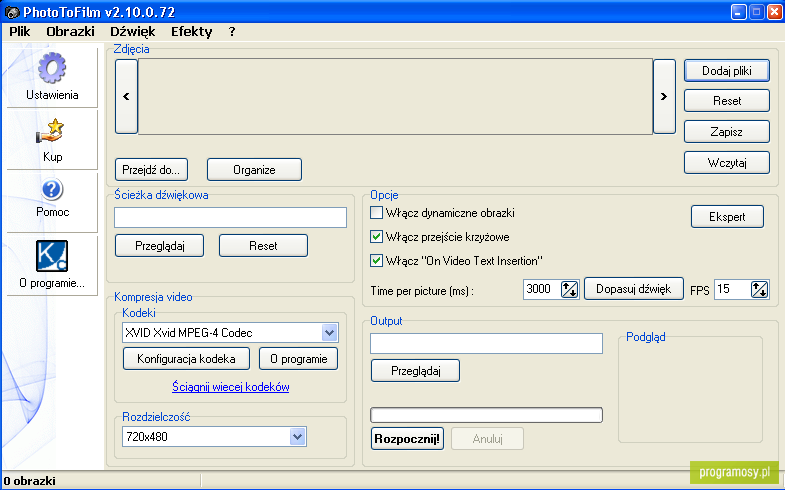Click the Time per picture spinner arrows
The width and height of the screenshot is (785, 490).
click(x=570, y=289)
